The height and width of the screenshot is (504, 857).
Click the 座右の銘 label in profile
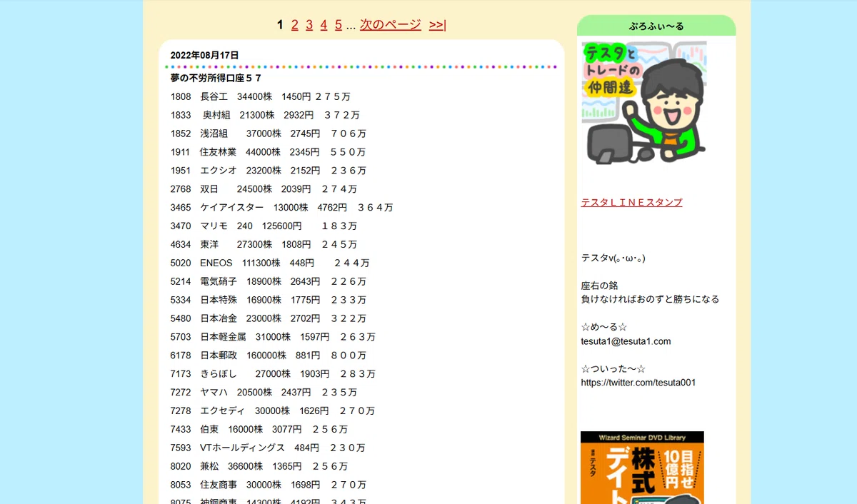click(x=599, y=286)
